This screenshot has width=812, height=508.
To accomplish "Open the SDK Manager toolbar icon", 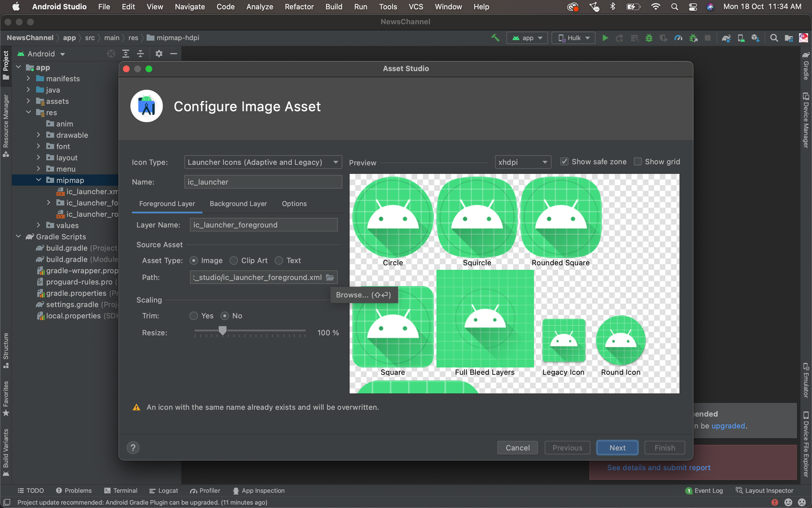I will [756, 38].
